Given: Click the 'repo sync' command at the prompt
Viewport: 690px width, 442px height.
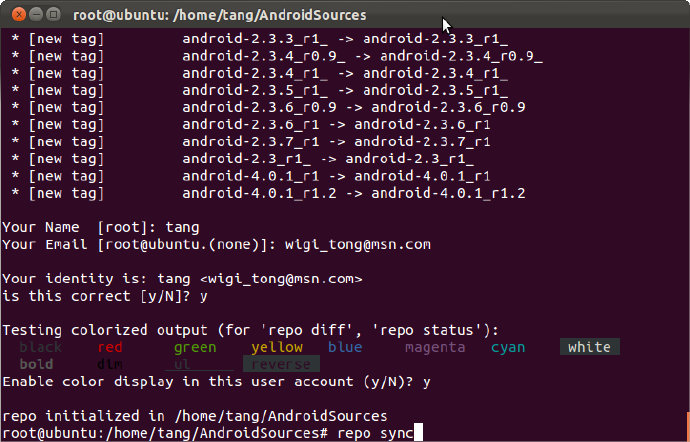Looking at the screenshot, I should point(375,433).
